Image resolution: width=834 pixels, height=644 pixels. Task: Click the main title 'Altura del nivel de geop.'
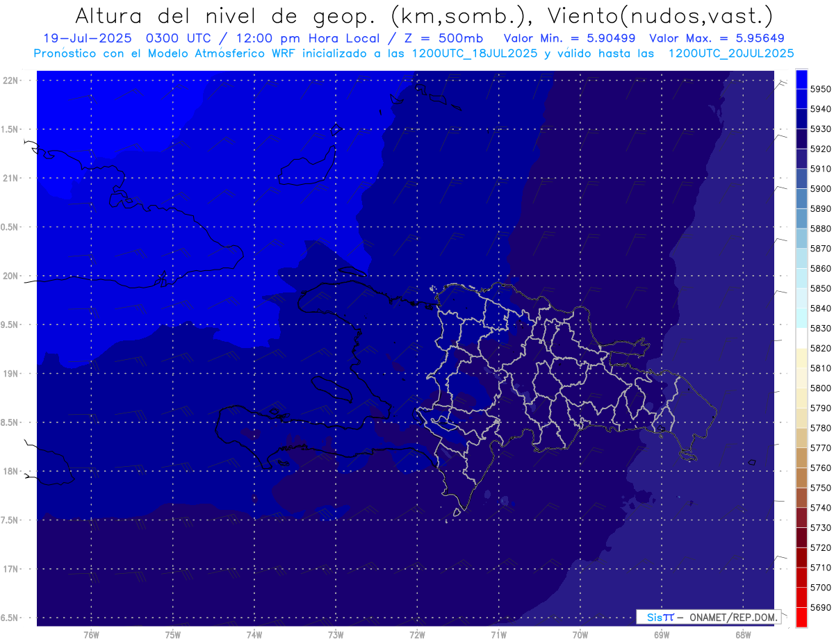coord(226,15)
